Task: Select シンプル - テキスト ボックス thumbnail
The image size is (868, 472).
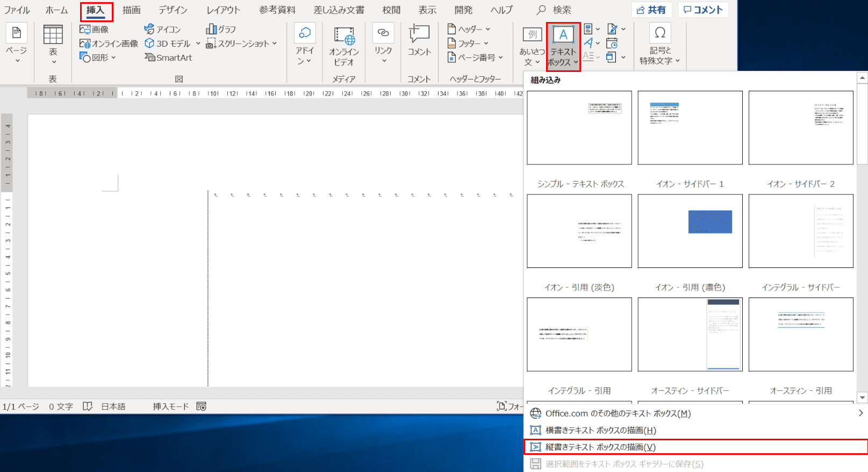Action: pyautogui.click(x=579, y=128)
